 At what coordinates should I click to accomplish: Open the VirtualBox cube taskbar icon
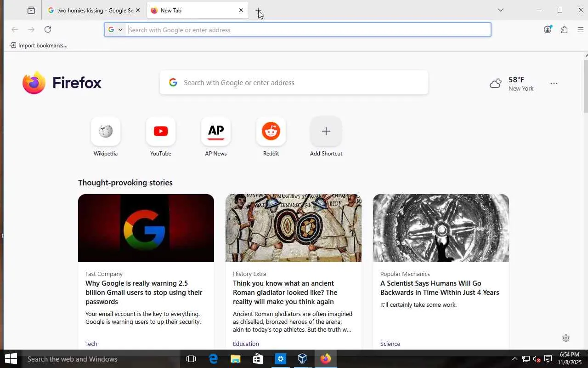(302, 359)
